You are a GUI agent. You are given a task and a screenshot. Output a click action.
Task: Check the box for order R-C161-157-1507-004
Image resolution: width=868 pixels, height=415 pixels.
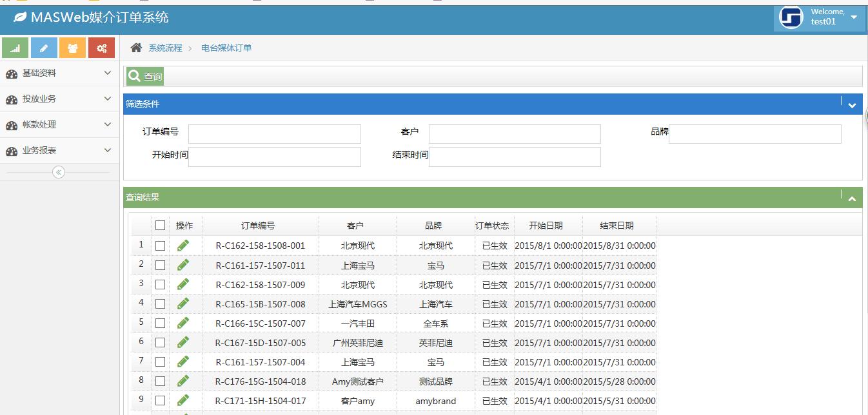click(160, 362)
